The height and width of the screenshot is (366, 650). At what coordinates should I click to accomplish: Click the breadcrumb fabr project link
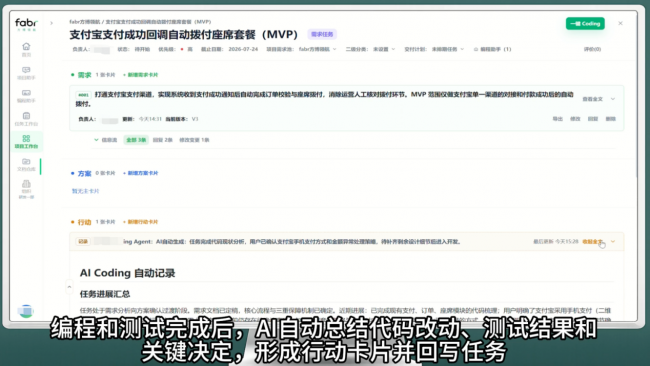pos(85,22)
